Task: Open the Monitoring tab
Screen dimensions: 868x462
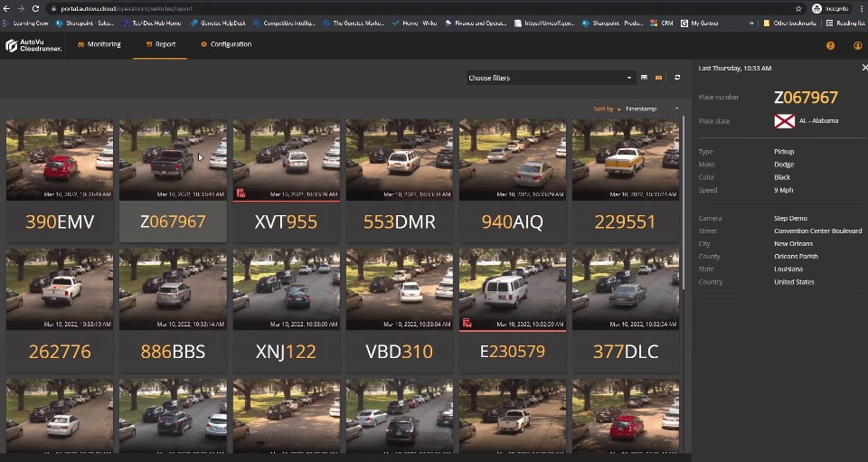Action: click(x=99, y=44)
